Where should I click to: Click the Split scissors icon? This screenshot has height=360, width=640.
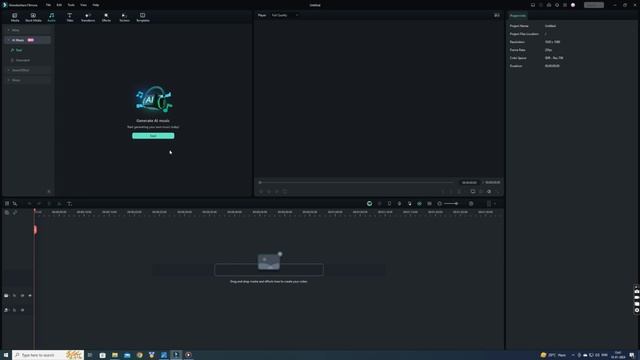tap(59, 203)
